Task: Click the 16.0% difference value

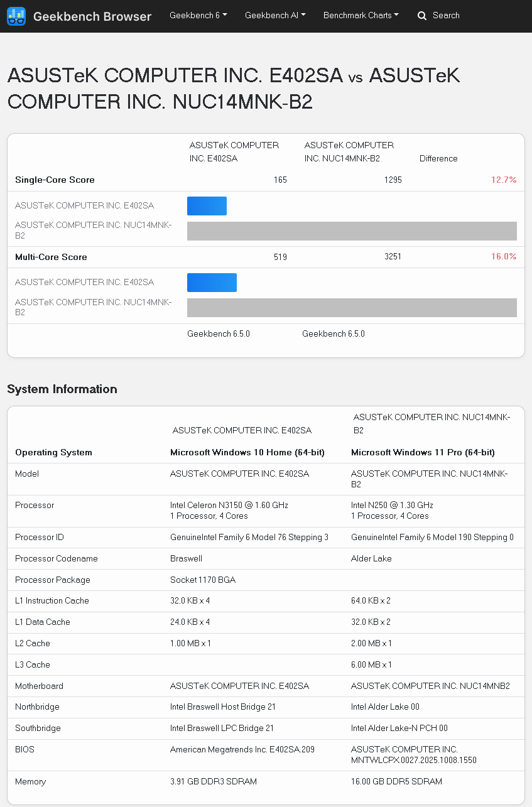Action: tap(504, 256)
